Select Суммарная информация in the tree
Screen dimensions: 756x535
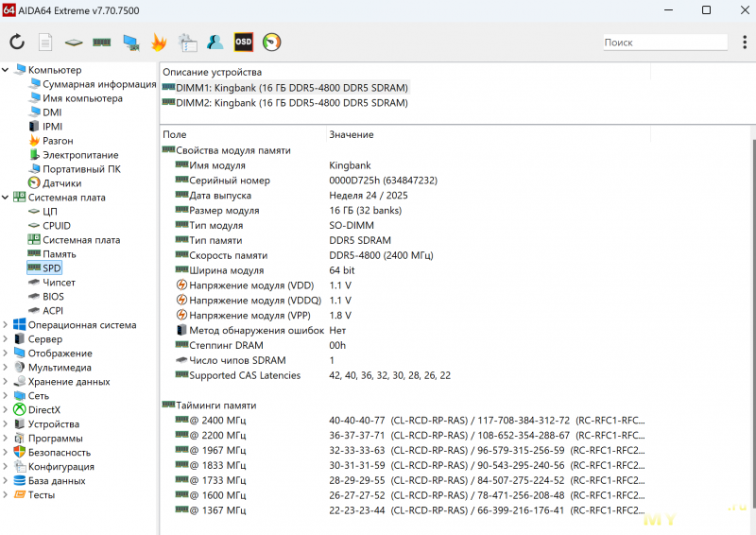click(x=99, y=84)
